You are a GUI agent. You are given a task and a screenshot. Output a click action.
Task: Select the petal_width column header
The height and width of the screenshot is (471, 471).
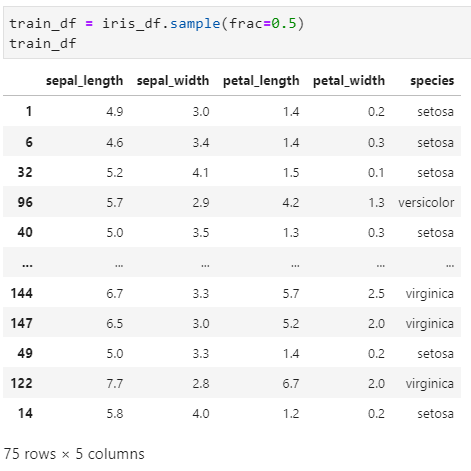coord(349,81)
